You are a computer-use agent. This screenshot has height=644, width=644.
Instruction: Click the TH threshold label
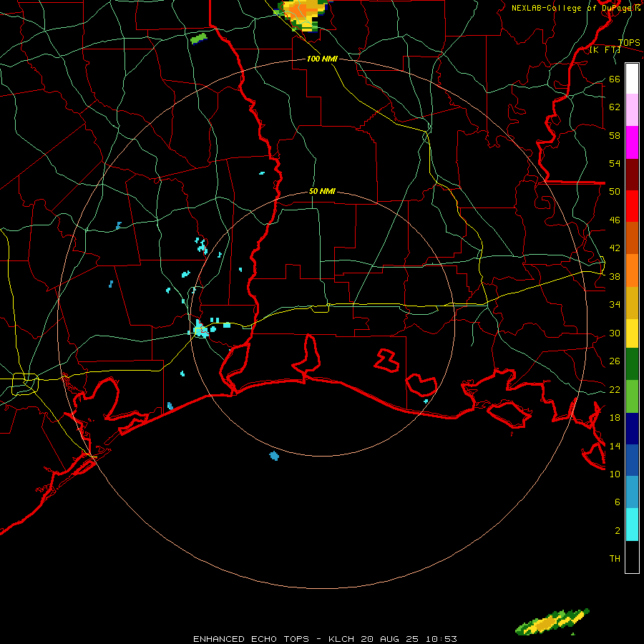(615, 559)
